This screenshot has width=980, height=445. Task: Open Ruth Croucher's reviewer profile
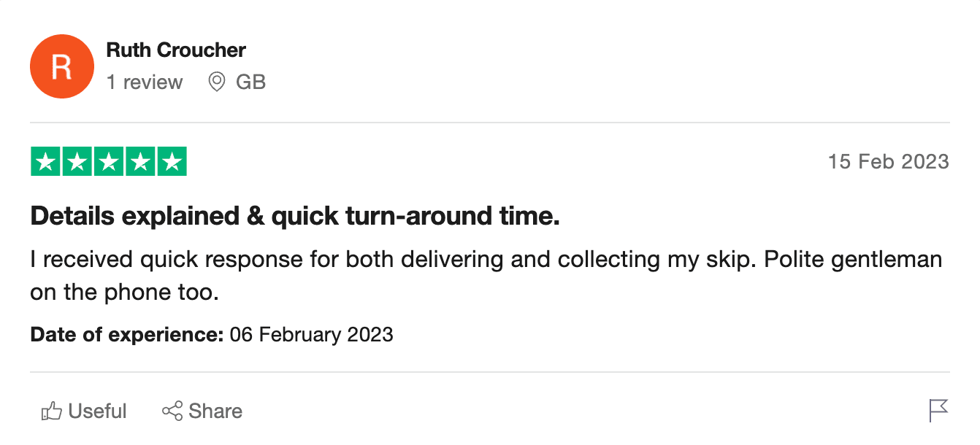(x=176, y=50)
